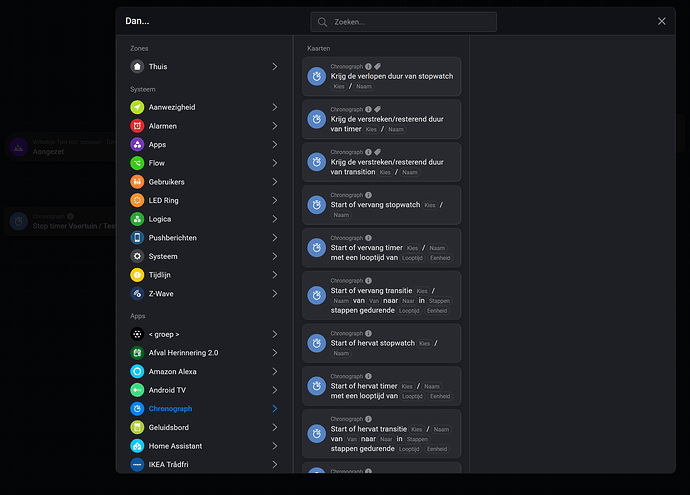Choose 'Start of vervang transitie' card
The height and width of the screenshot is (495, 690).
pos(382,296)
